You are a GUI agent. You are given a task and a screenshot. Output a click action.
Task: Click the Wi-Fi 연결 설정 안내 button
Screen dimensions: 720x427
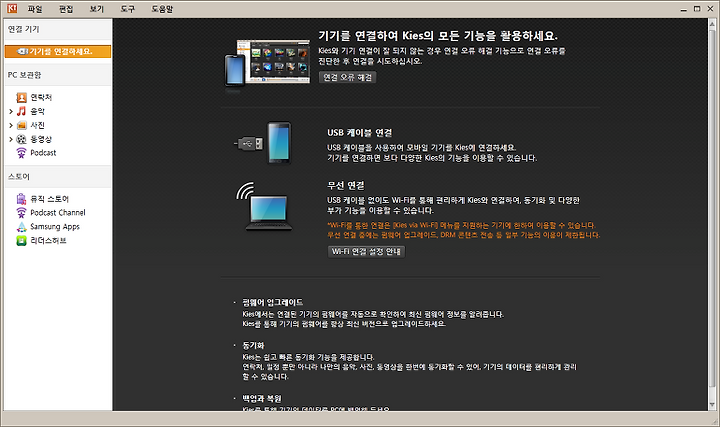coord(366,252)
